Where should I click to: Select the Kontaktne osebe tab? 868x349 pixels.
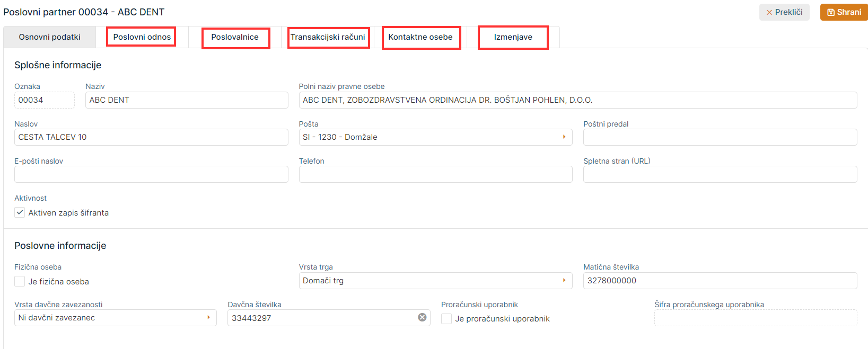pos(420,37)
